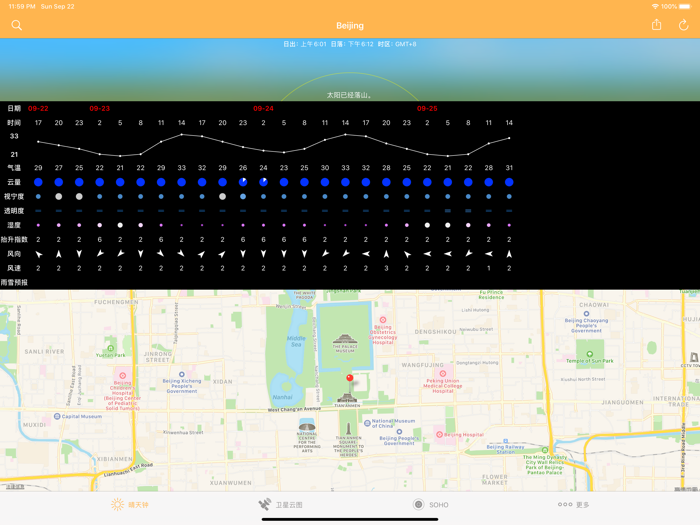Tap the Beijing Hospital marker
Image resolution: width=700 pixels, height=525 pixels.
(439, 434)
